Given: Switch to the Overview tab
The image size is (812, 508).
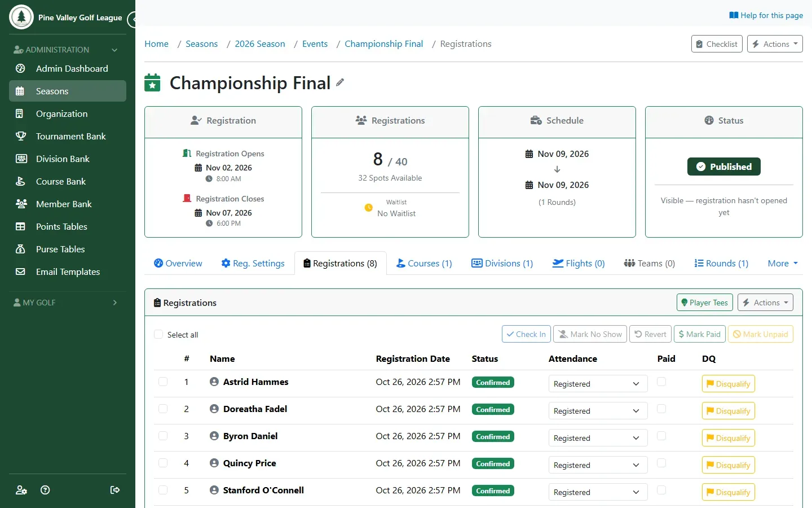Looking at the screenshot, I should coord(178,264).
